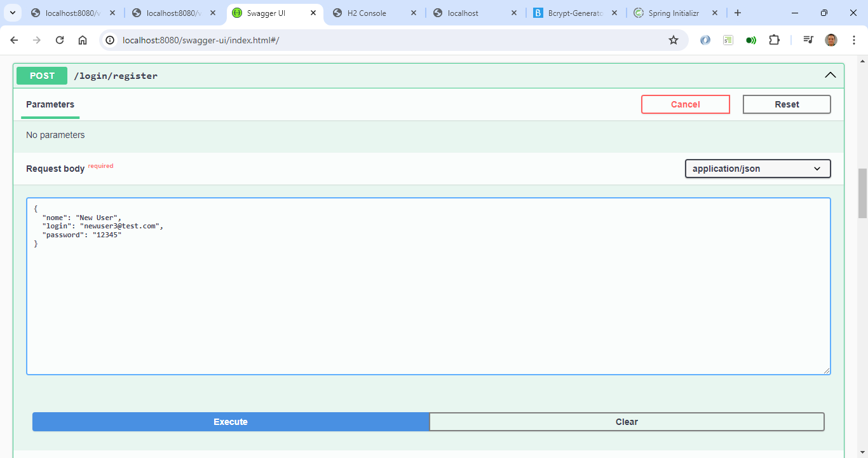Click the green sound-wave extension icon

751,40
